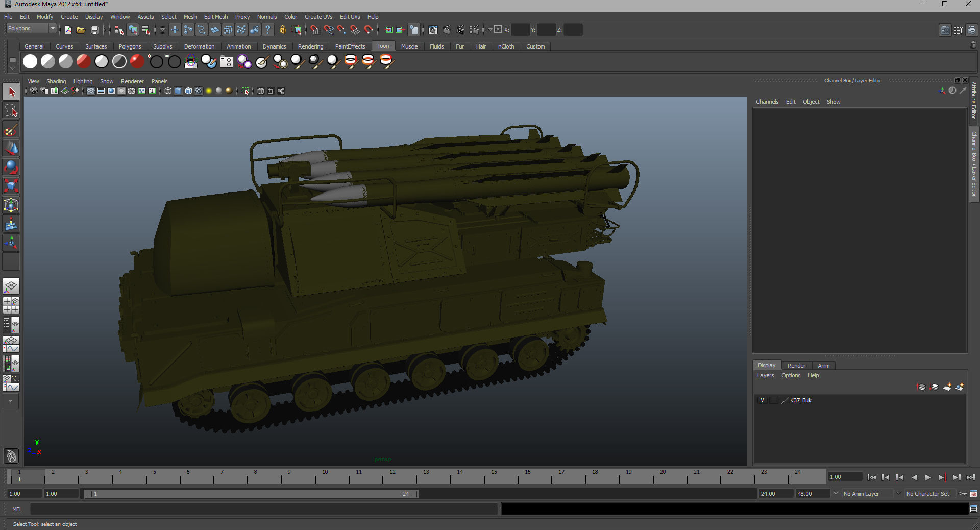Select the Soft Modification tool
980x530 pixels.
[x=11, y=224]
